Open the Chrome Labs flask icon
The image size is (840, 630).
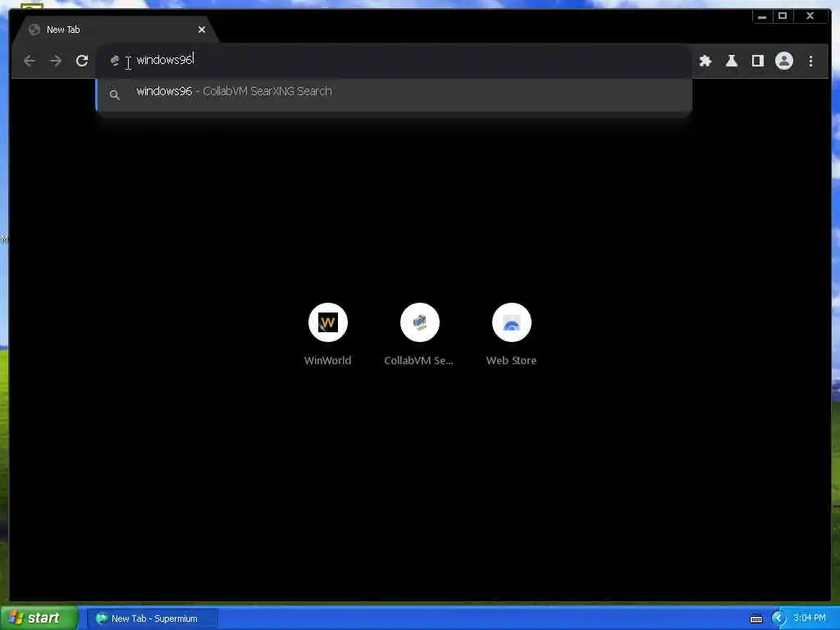[731, 61]
